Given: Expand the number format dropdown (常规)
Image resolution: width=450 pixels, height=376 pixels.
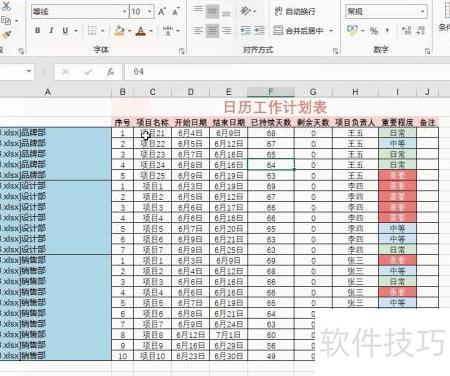Looking at the screenshot, I should click(x=423, y=12).
